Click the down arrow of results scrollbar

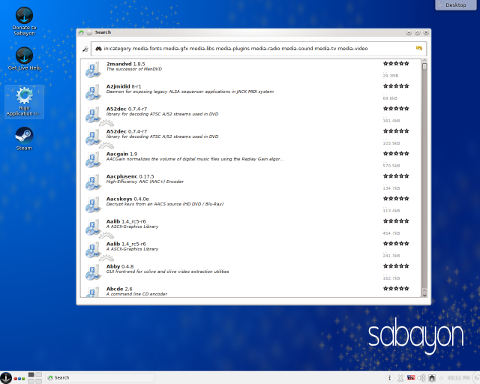point(424,294)
